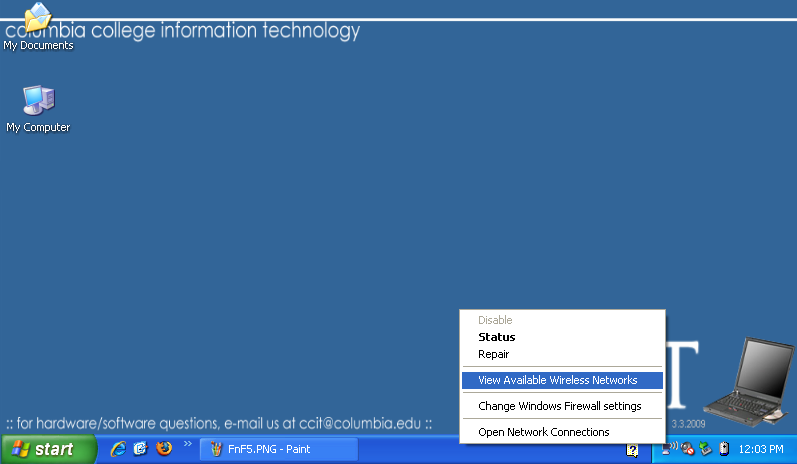This screenshot has width=797, height=464.
Task: Open the My Documents desktop icon
Action: point(38,26)
